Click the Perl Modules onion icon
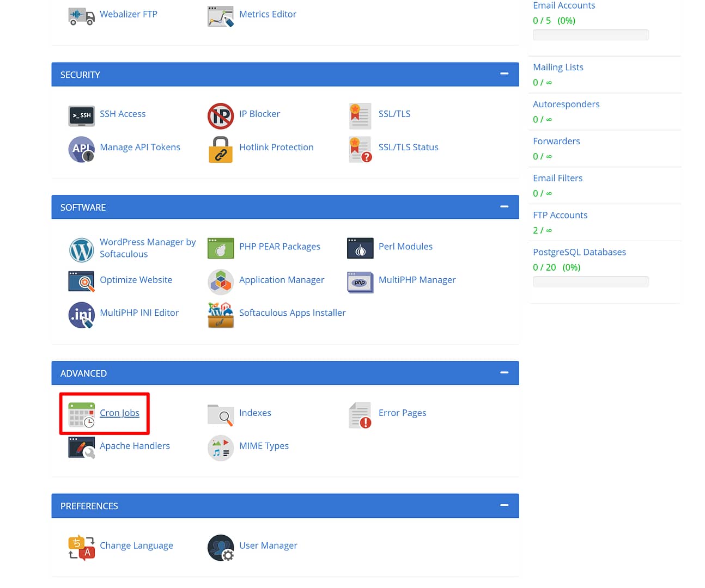The image size is (705, 588). pos(360,248)
